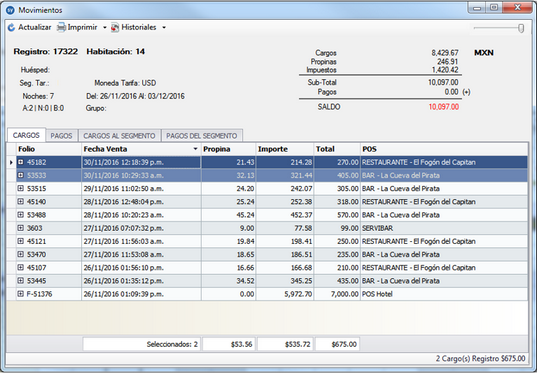
Task: Click the 45.24 propina cell
Action: 228,215
